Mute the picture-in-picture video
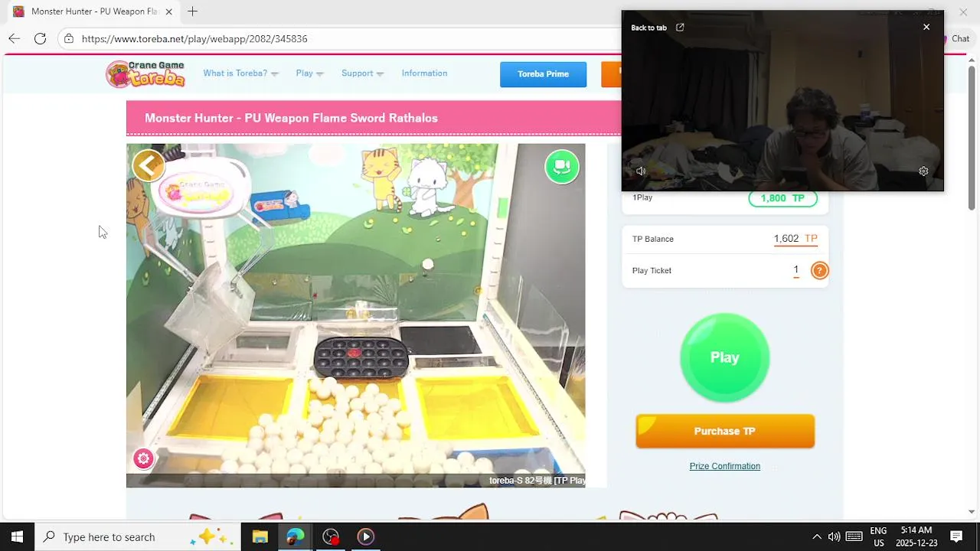Viewport: 980px width, 551px height. [641, 171]
